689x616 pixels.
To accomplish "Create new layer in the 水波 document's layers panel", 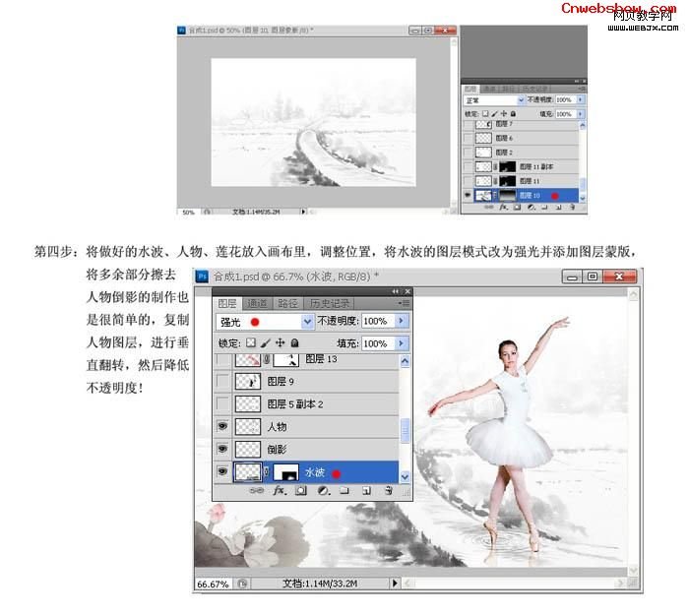I will pyautogui.click(x=366, y=490).
